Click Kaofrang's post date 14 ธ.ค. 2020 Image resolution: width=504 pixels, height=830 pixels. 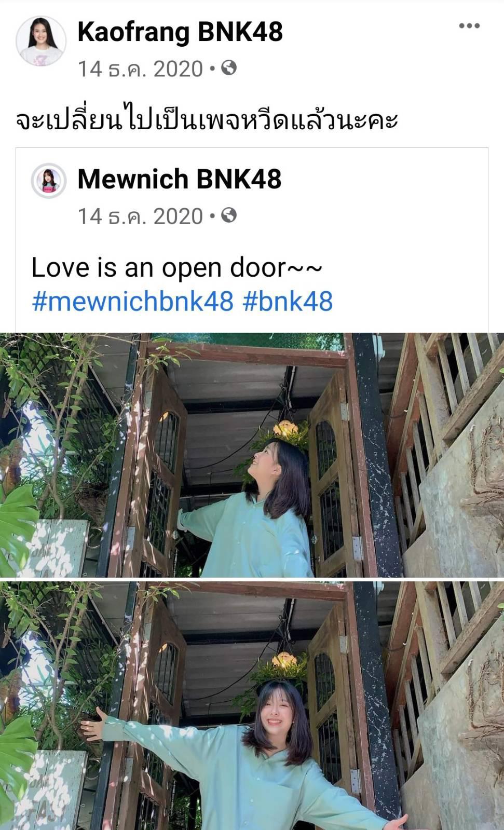pyautogui.click(x=140, y=69)
